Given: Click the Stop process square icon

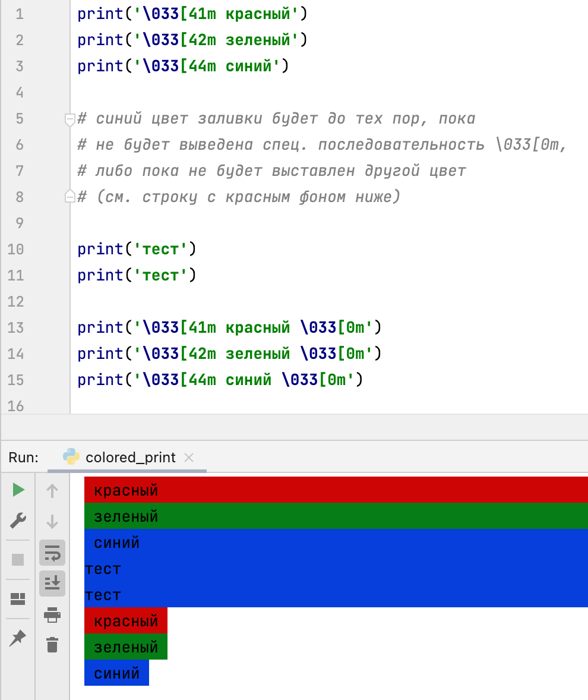Looking at the screenshot, I should [x=18, y=559].
